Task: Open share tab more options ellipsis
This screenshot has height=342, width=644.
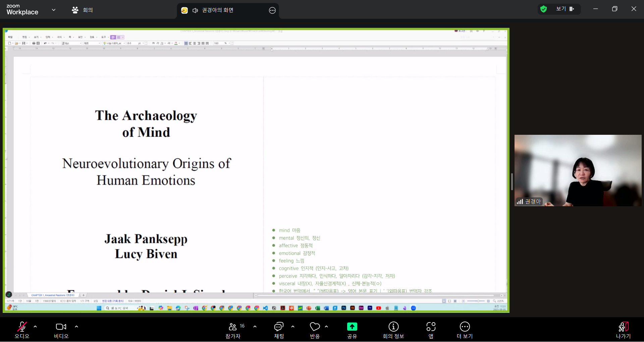Action: [x=272, y=10]
